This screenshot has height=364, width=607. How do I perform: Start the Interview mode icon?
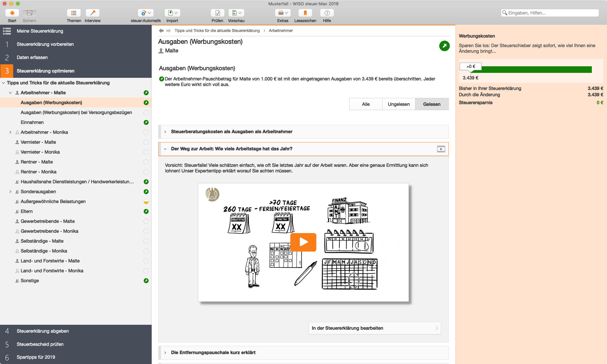pos(93,13)
